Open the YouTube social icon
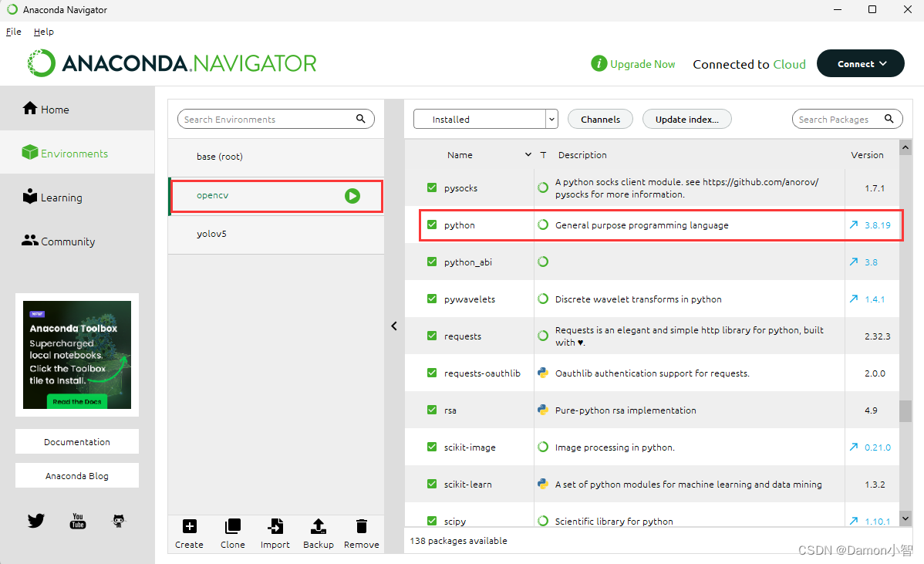This screenshot has height=564, width=924. click(78, 521)
